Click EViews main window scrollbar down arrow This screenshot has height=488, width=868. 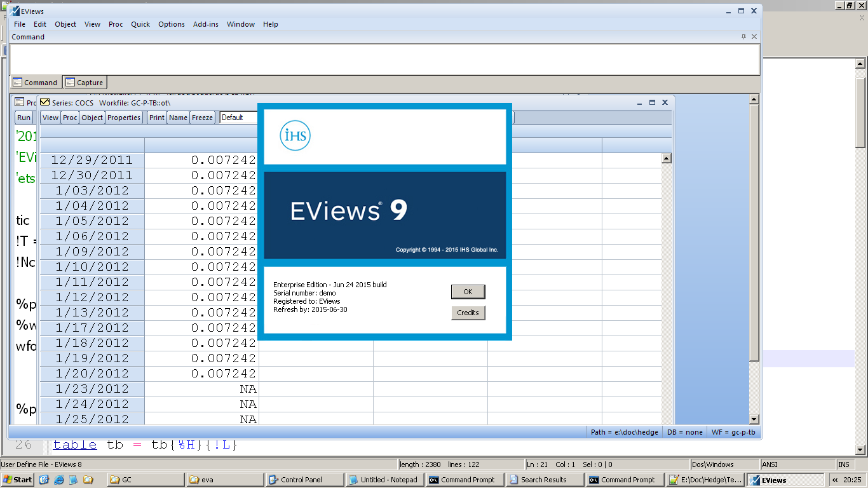click(754, 419)
